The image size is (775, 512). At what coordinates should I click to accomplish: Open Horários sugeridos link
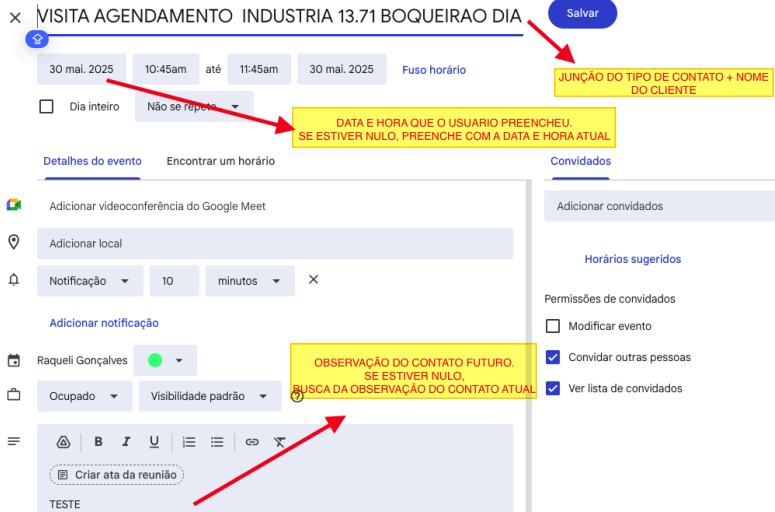(633, 259)
